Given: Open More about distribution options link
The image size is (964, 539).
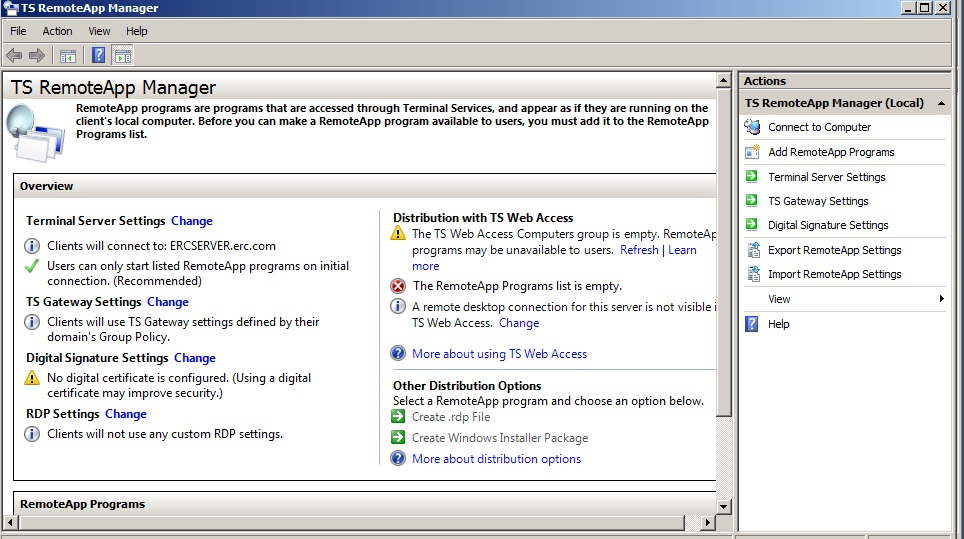Looking at the screenshot, I should pyautogui.click(x=496, y=459).
